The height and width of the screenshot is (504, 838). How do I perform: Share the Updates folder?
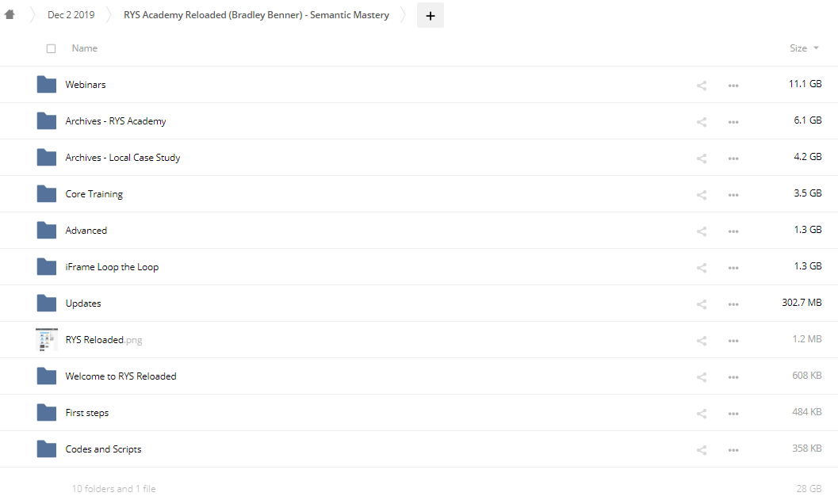702,304
